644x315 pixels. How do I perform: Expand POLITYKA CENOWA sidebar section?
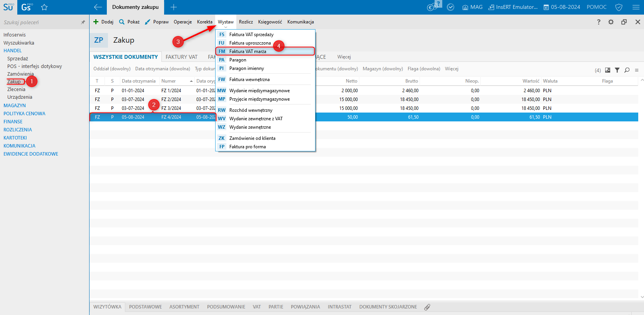point(24,114)
